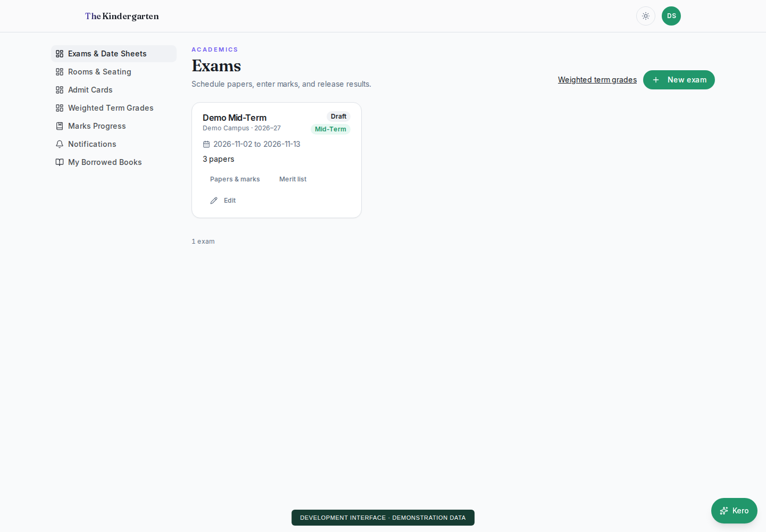Click the Rooms & Seating sidebar icon
The width and height of the screenshot is (766, 532).
click(x=60, y=72)
